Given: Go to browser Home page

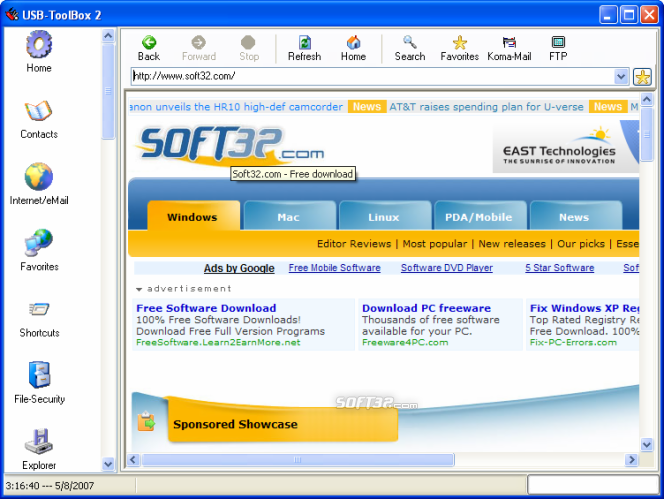Looking at the screenshot, I should 353,48.
